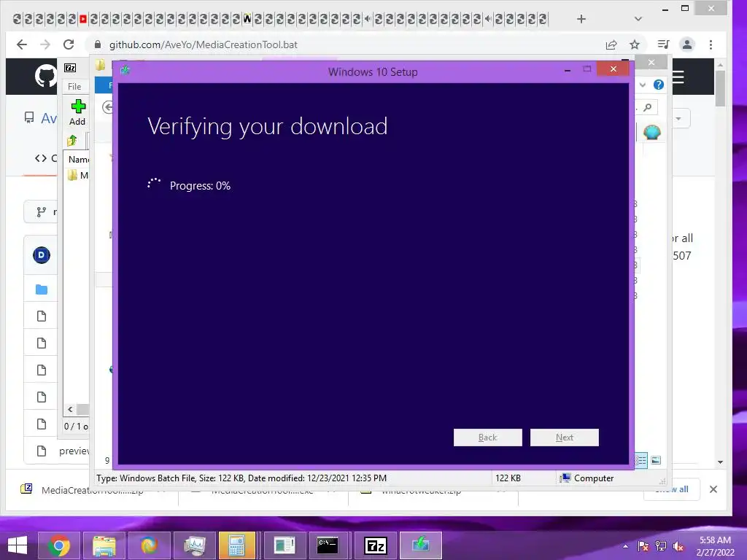The image size is (747, 560).
Task: Click the Name column header in 7-Zip
Action: pyautogui.click(x=79, y=159)
